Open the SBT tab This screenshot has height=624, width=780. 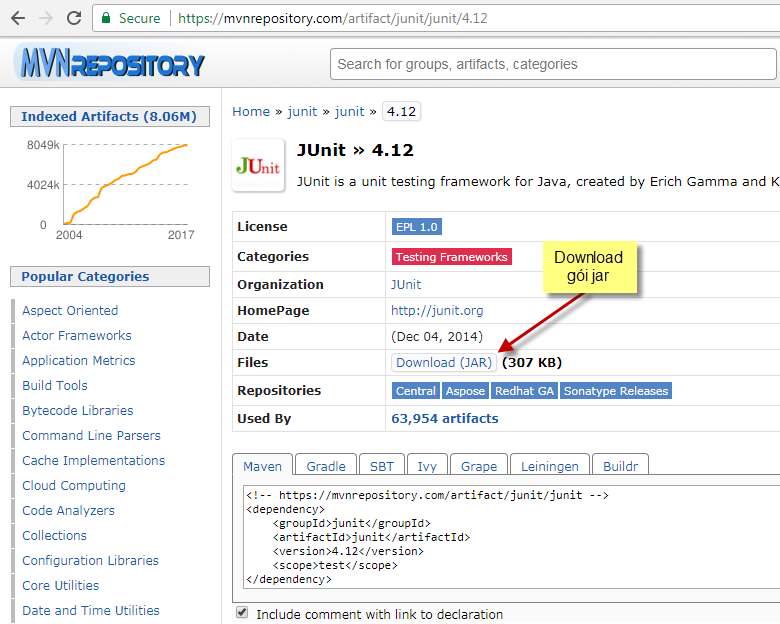(381, 466)
